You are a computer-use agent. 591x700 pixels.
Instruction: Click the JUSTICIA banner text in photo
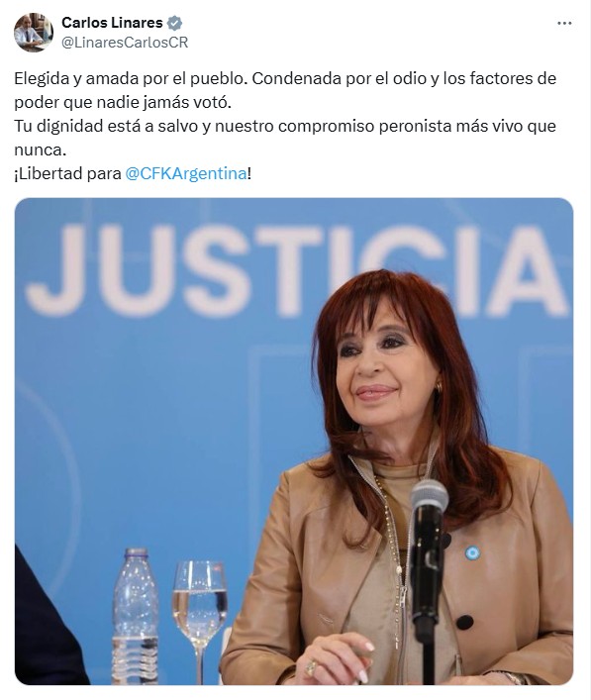[297, 270]
